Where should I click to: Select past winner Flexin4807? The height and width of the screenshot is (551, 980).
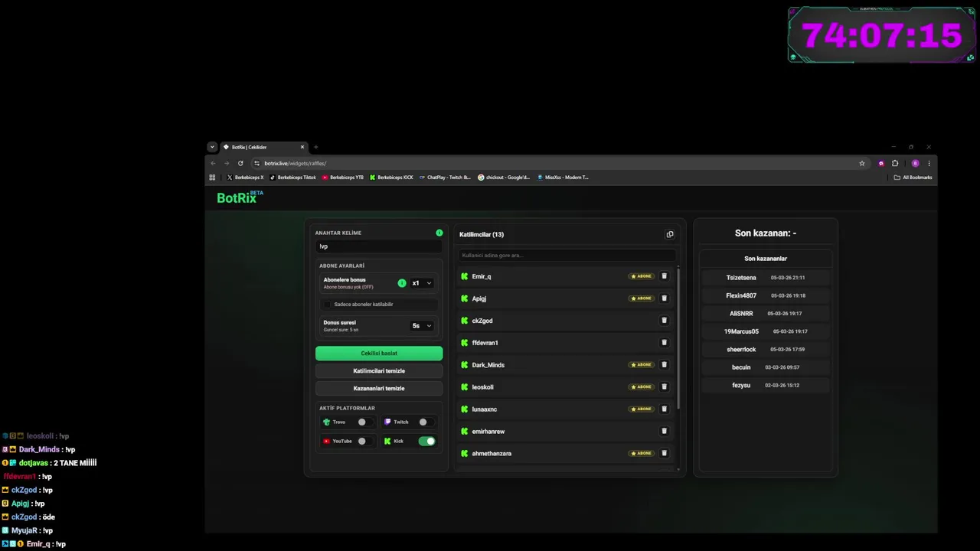766,295
